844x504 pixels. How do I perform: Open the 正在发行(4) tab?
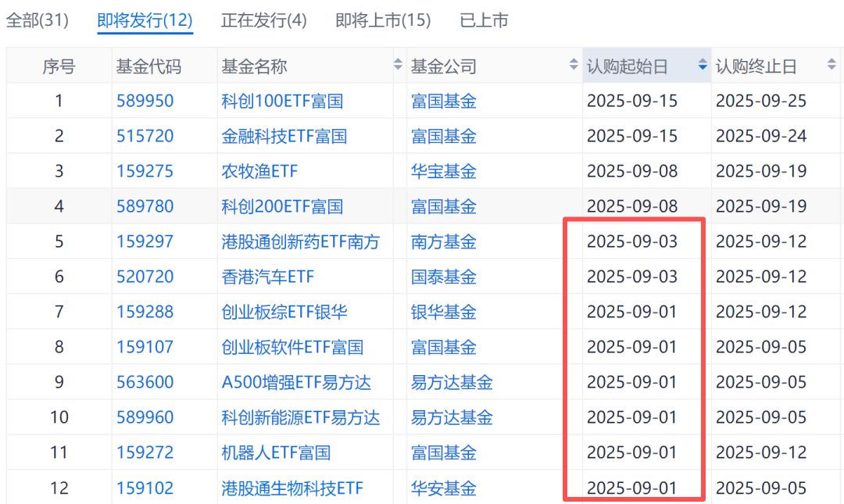coord(264,20)
